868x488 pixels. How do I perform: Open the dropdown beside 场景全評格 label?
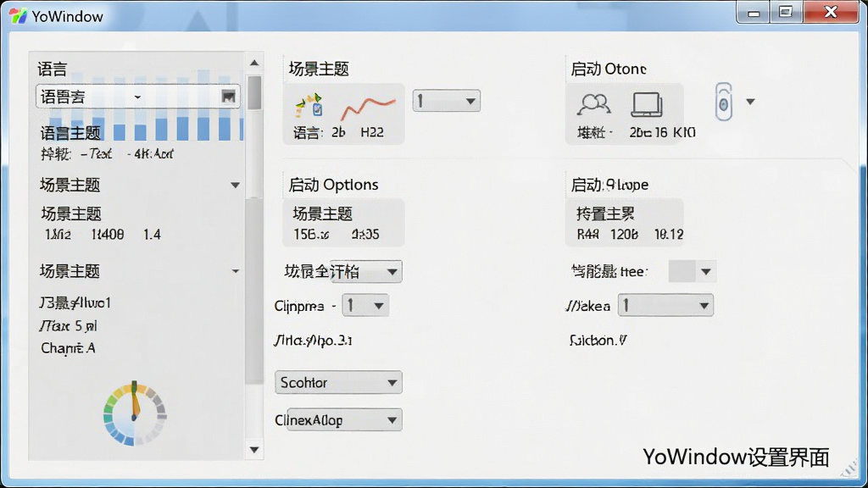366,272
